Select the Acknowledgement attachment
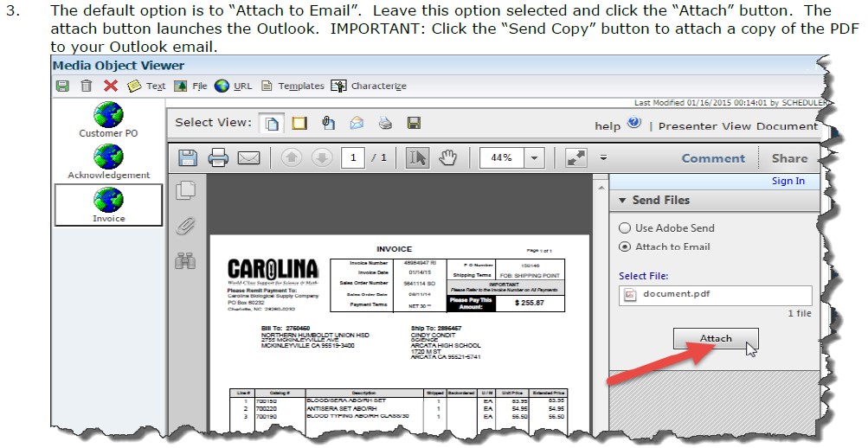Viewport: 868px width, 448px height. coord(108,162)
